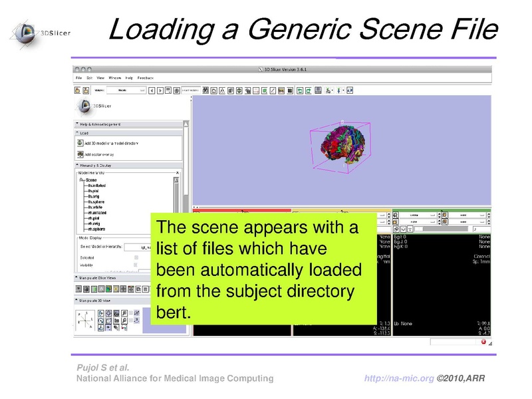Click the search modules field

coord(191,90)
